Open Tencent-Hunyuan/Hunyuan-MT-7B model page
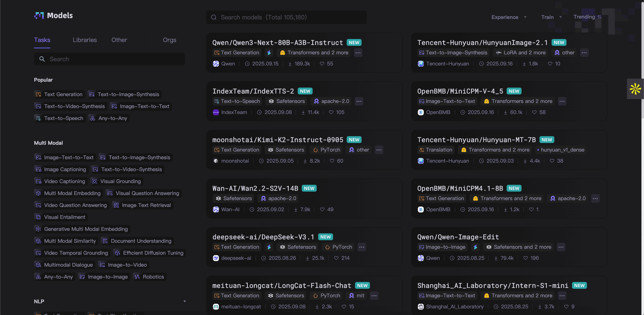 click(x=476, y=140)
